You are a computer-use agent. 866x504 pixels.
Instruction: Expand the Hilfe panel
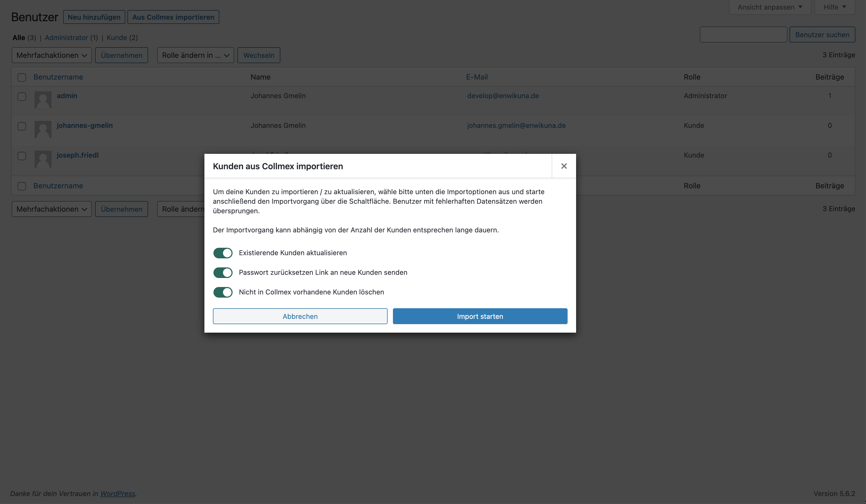(x=835, y=7)
